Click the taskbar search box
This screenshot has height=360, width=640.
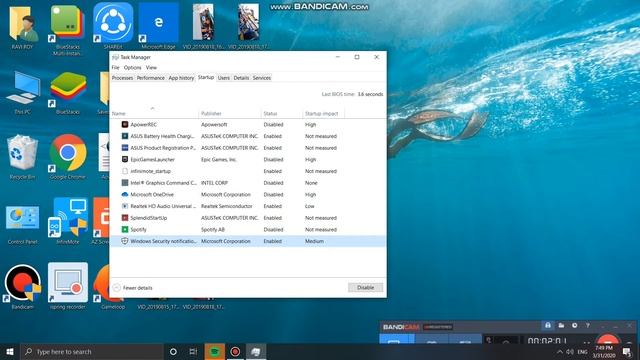pyautogui.click(x=92, y=351)
